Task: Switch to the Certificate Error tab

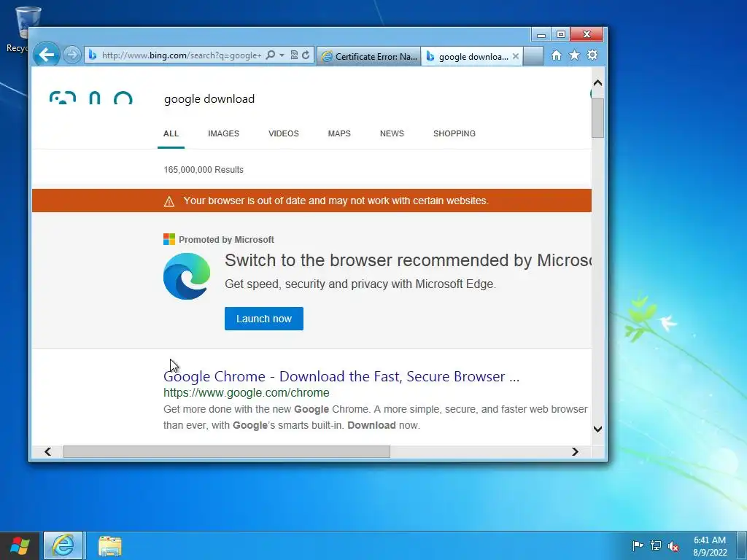Action: [x=369, y=57]
